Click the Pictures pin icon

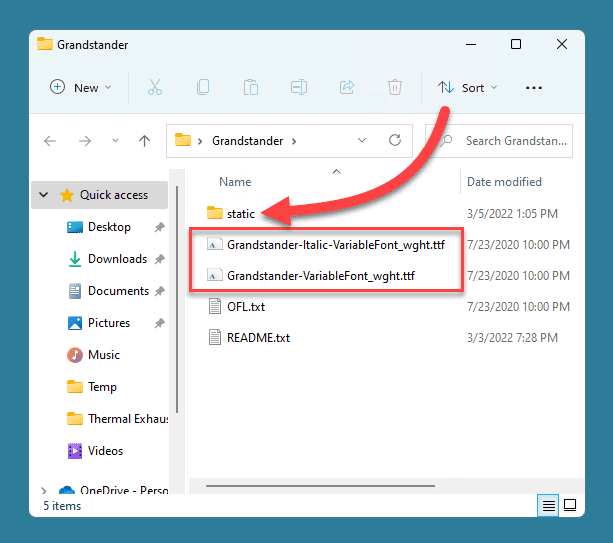click(x=159, y=323)
